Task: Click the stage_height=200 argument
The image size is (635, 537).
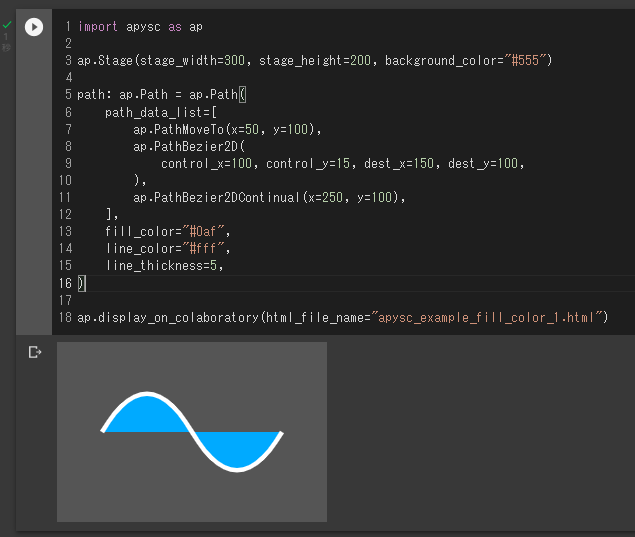Action: (x=315, y=61)
